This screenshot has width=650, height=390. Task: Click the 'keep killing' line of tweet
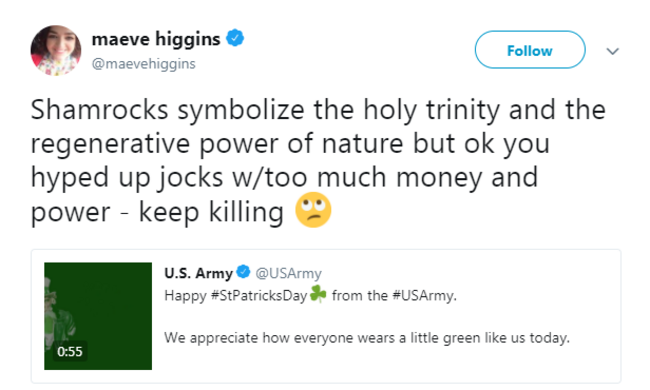(181, 211)
